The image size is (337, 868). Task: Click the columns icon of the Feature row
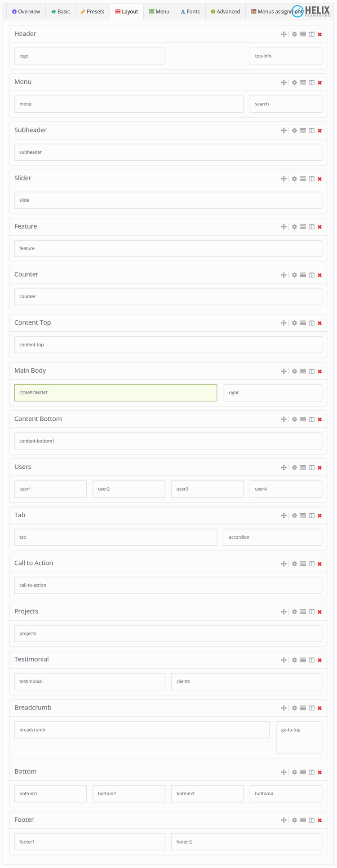pos(311,227)
